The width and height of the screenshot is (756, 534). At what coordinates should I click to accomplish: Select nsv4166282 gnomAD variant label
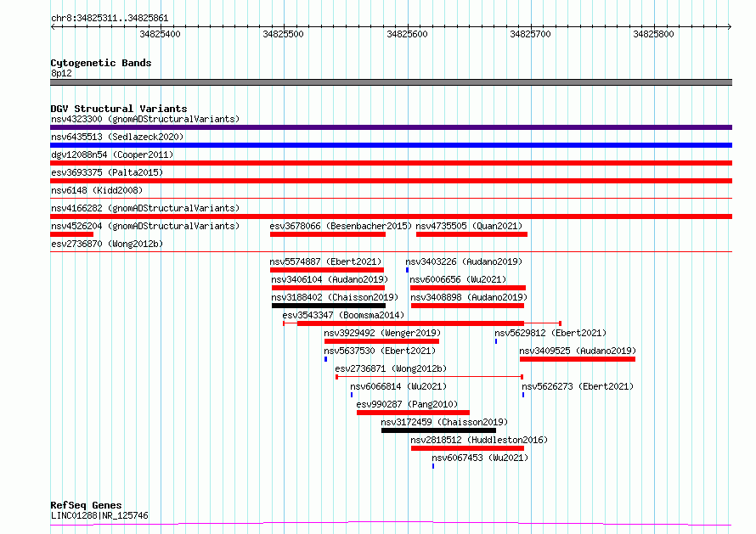(x=145, y=208)
